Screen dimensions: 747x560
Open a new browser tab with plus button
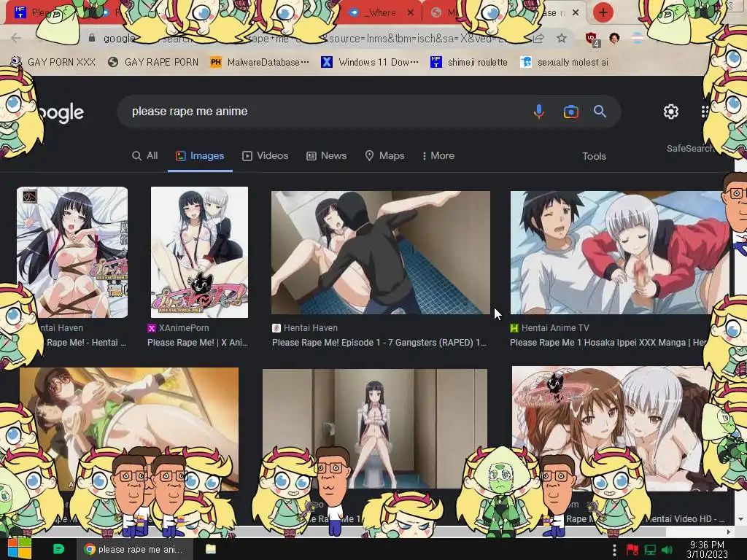click(603, 12)
